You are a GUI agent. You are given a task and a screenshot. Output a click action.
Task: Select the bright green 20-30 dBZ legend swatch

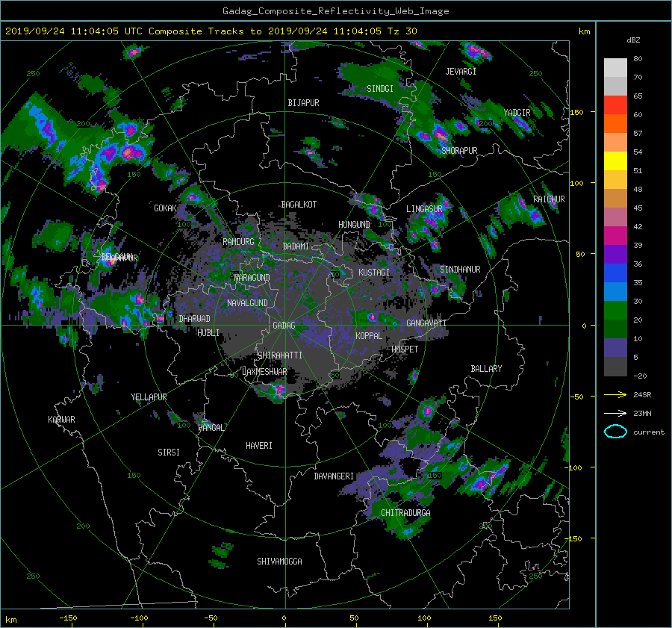615,311
